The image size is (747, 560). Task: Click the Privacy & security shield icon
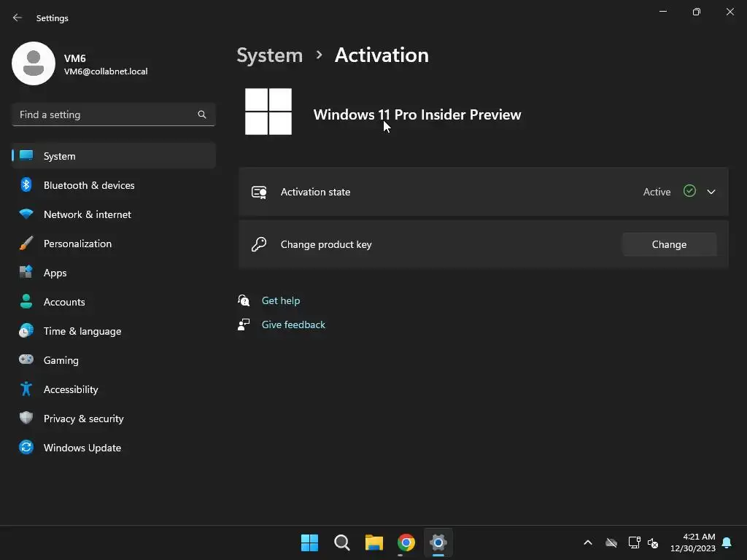click(x=26, y=418)
